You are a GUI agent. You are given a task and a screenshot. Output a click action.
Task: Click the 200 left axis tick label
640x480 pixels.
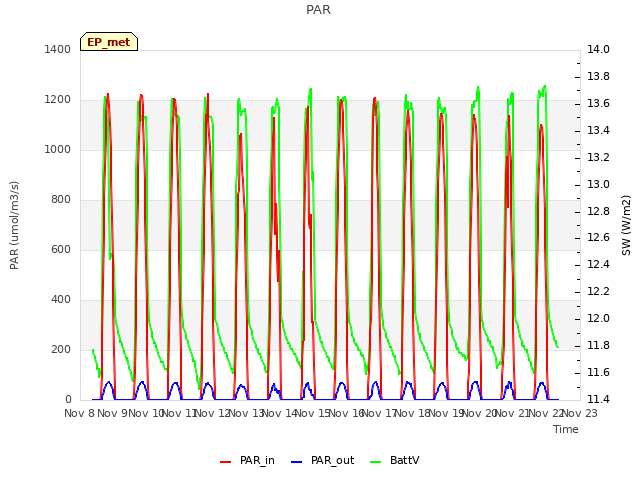coord(61,349)
